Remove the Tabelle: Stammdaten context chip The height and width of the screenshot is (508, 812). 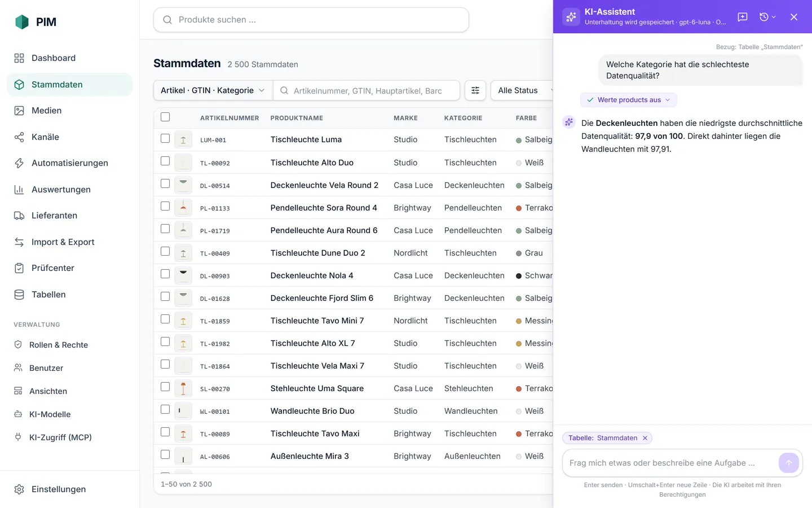point(645,438)
